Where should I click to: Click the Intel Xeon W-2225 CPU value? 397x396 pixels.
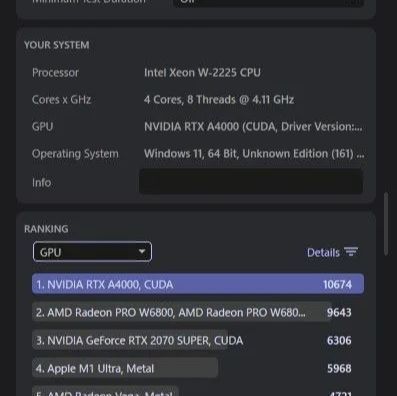(202, 73)
